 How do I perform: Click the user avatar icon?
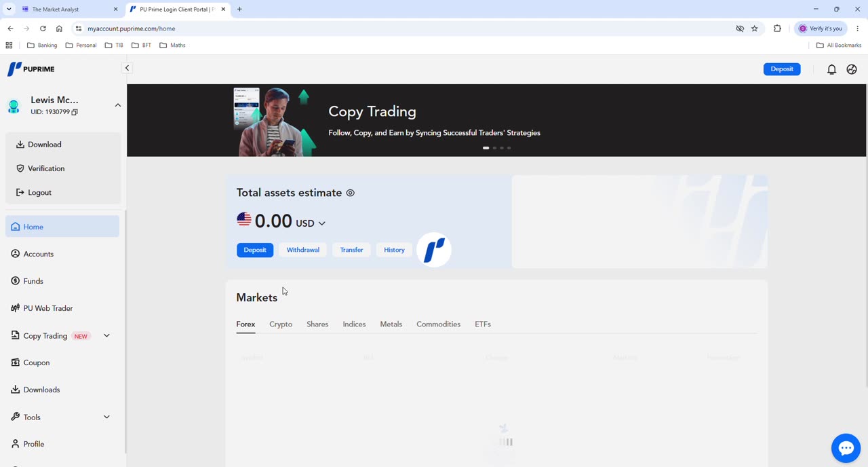pyautogui.click(x=14, y=106)
